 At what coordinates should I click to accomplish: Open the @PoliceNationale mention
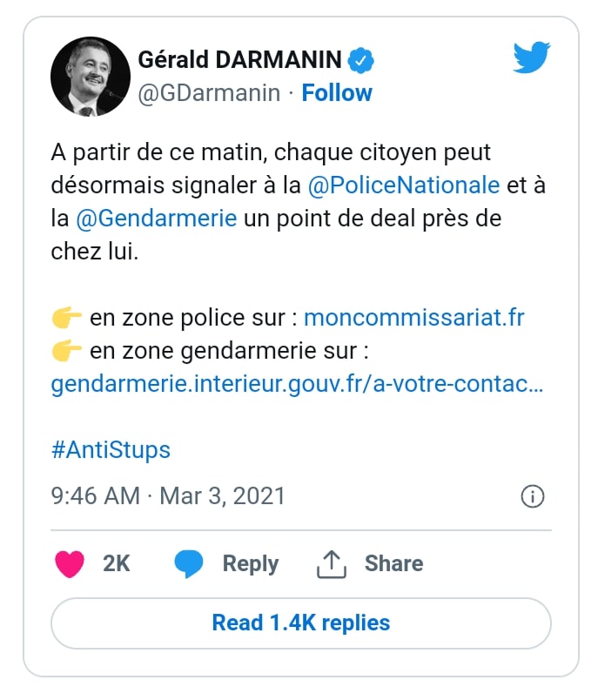click(x=404, y=185)
